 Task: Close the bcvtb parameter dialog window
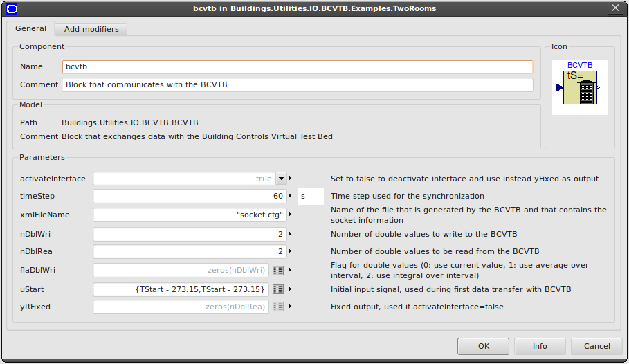pos(615,8)
